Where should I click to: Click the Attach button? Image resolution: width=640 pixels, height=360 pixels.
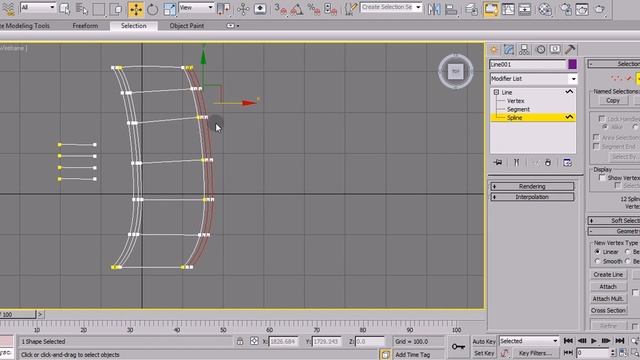[608, 287]
